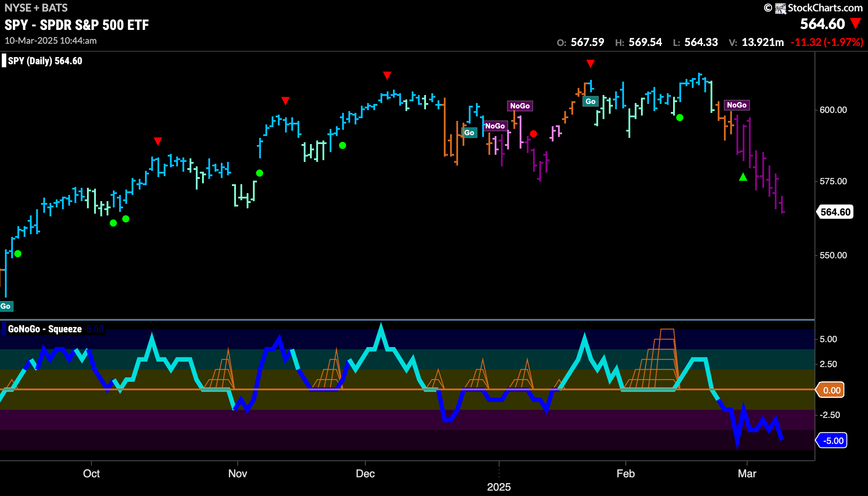The width and height of the screenshot is (868, 496).
Task: Click the open value 567.59
Action: pos(587,42)
